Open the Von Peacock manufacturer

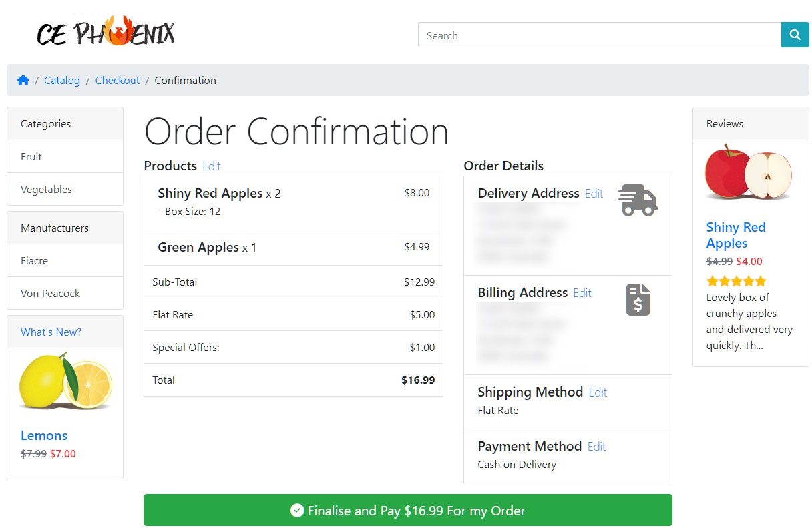pyautogui.click(x=65, y=293)
